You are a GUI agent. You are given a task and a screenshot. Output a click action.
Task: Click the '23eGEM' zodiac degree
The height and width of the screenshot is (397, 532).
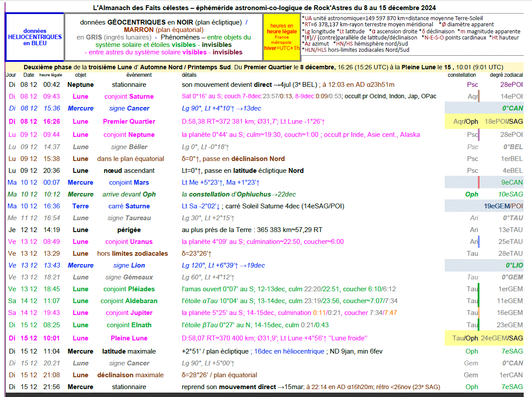click(510, 325)
